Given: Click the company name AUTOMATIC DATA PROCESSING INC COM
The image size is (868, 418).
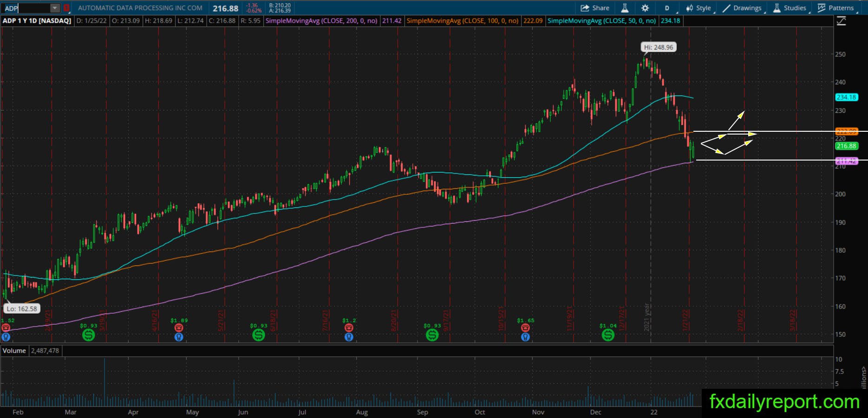Looking at the screenshot, I should [x=140, y=8].
